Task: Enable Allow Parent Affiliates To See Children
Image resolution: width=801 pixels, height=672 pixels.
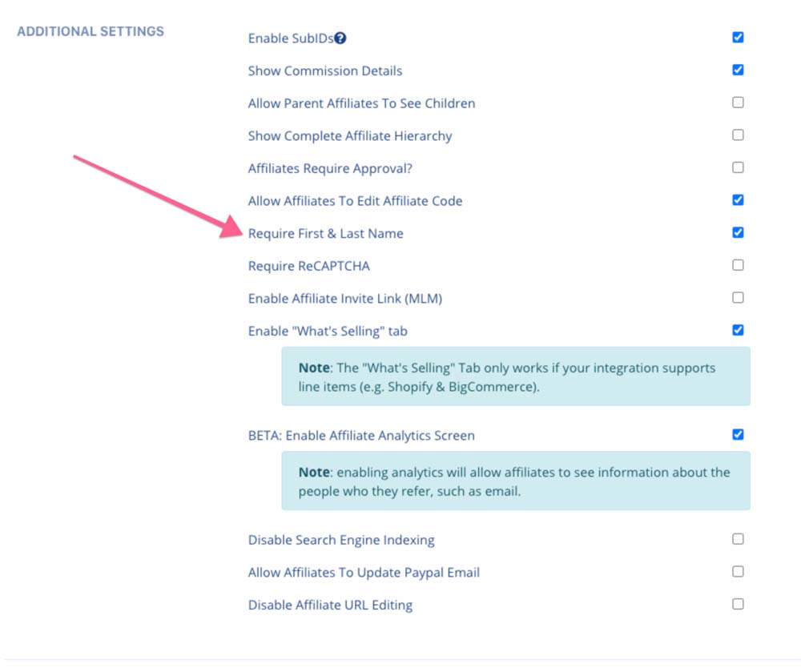Action: tap(738, 102)
